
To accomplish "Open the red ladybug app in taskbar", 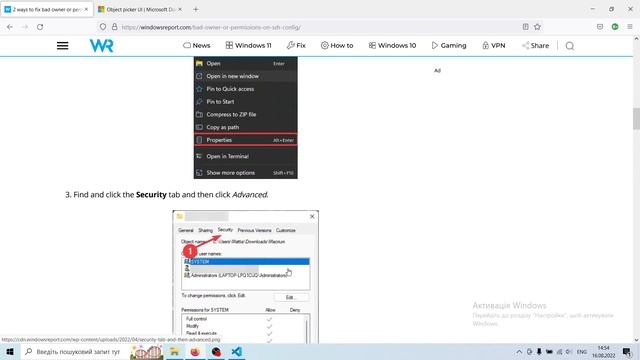I will (216, 352).
